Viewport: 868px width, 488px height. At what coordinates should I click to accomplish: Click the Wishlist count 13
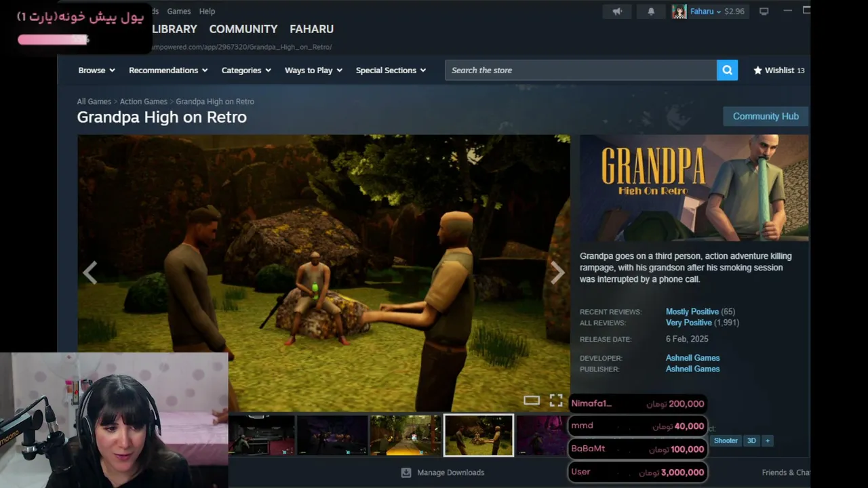click(x=801, y=70)
